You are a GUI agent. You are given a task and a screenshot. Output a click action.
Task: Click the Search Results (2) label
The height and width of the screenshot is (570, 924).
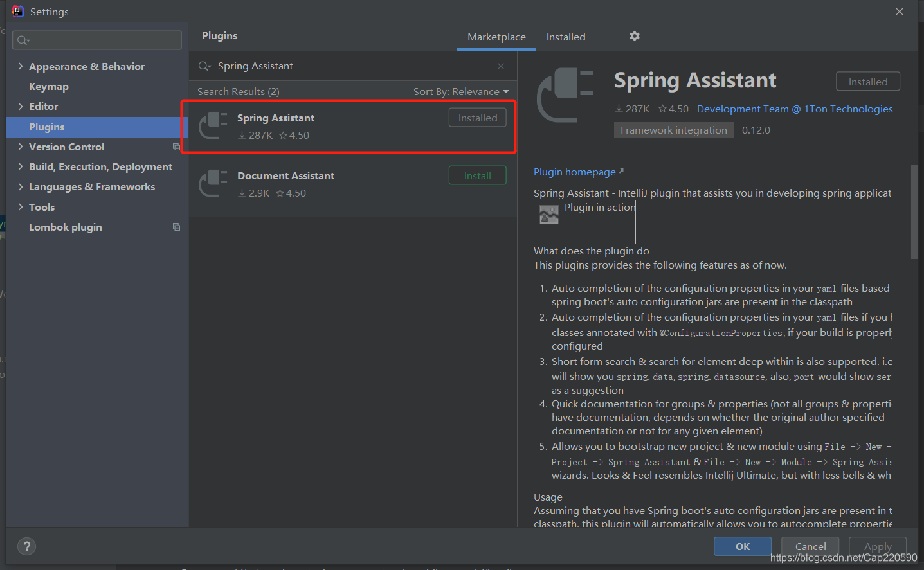(x=239, y=92)
